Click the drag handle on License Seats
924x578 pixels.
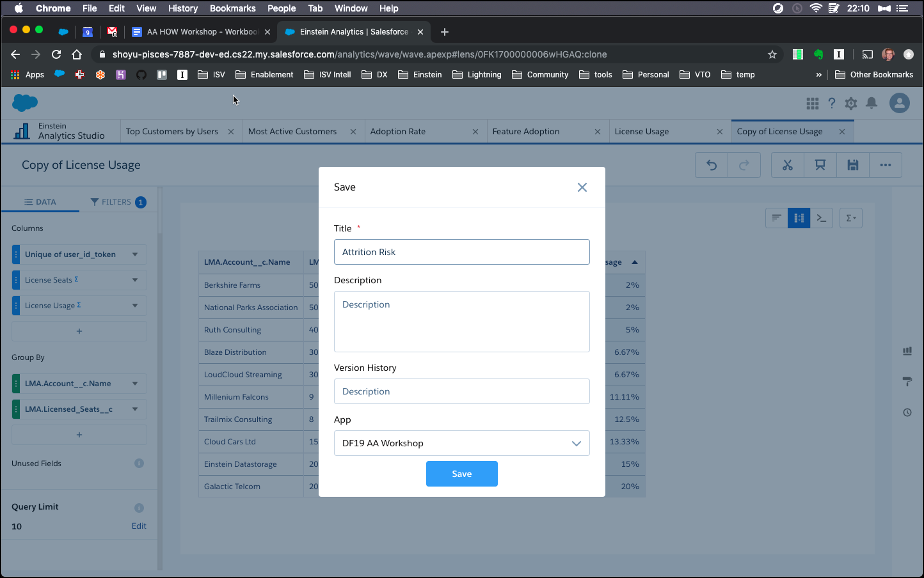(x=16, y=280)
